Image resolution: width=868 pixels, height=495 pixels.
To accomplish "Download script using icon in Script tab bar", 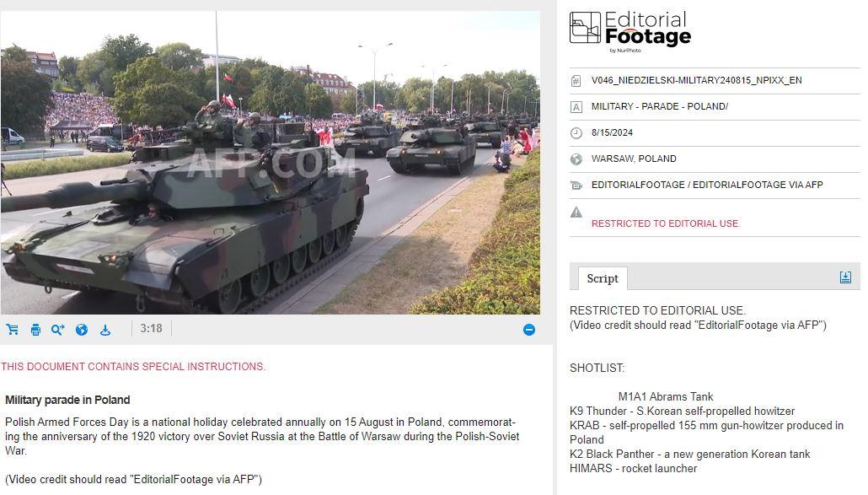I will [845, 277].
